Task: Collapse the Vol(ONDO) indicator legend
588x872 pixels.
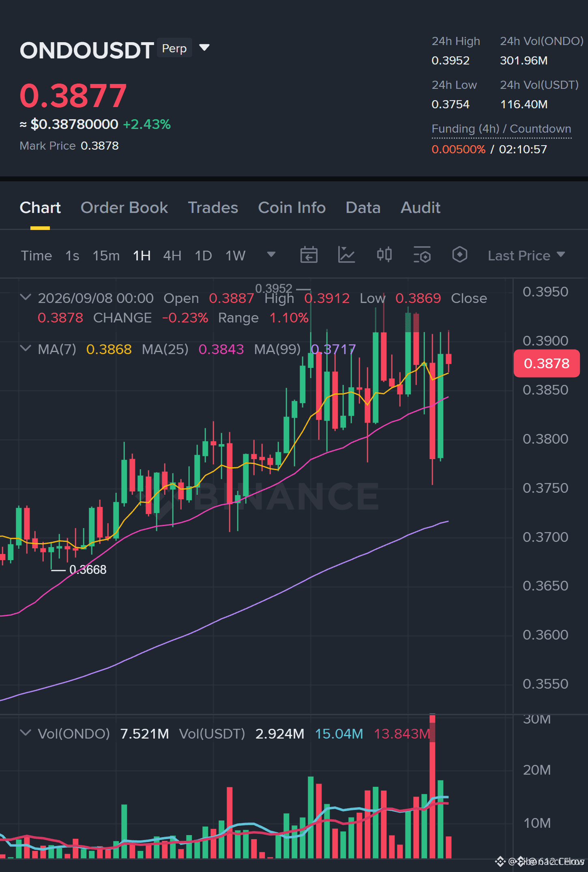Action: point(26,732)
